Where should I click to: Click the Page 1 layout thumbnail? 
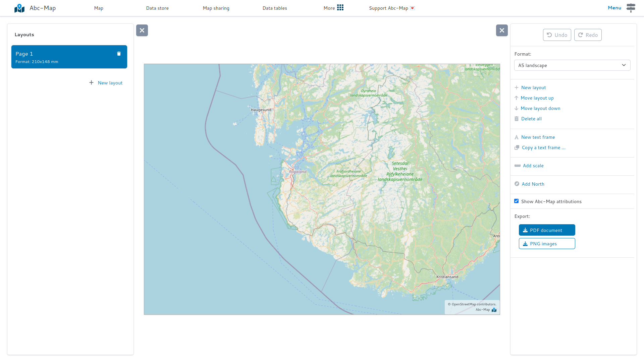(x=69, y=57)
